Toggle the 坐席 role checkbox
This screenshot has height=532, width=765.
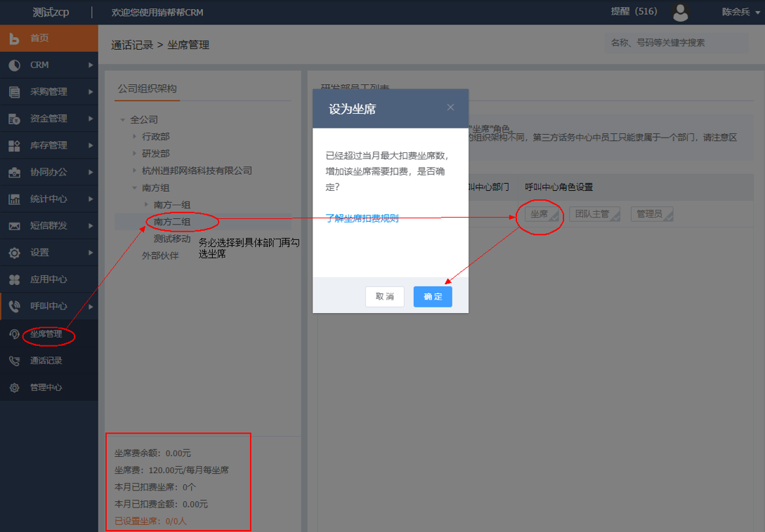coord(543,214)
